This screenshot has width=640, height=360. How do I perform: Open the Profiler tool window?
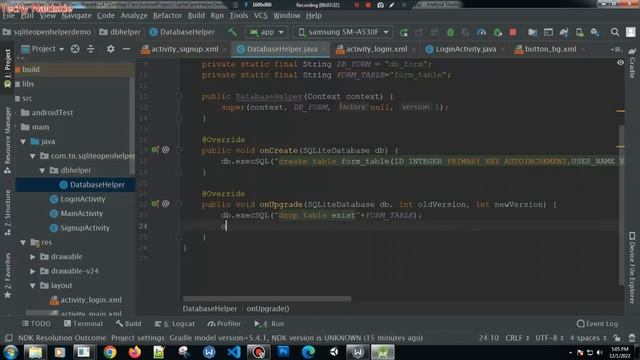click(224, 324)
